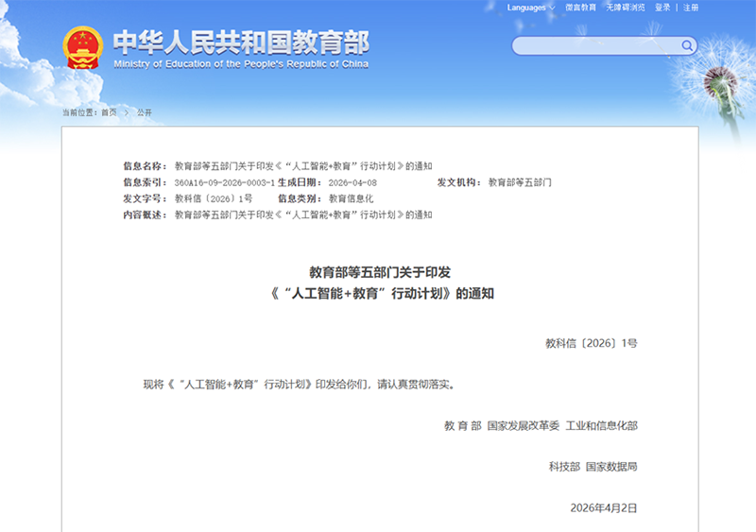This screenshot has height=532, width=756.
Task: Click the 信息索引 number 360A16-09-2026-0003-1
Action: tap(225, 182)
